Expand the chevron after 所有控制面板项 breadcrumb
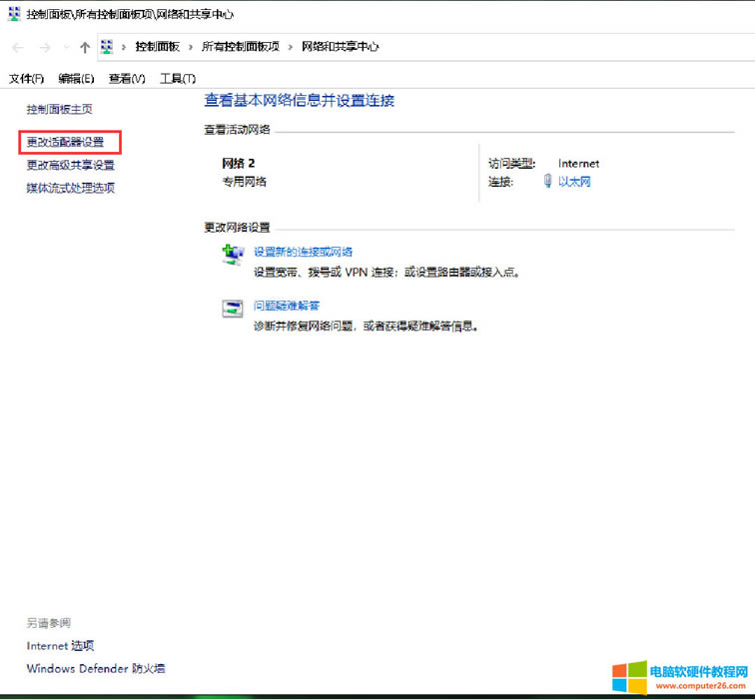Viewport: 755px width, 700px height. pos(292,47)
